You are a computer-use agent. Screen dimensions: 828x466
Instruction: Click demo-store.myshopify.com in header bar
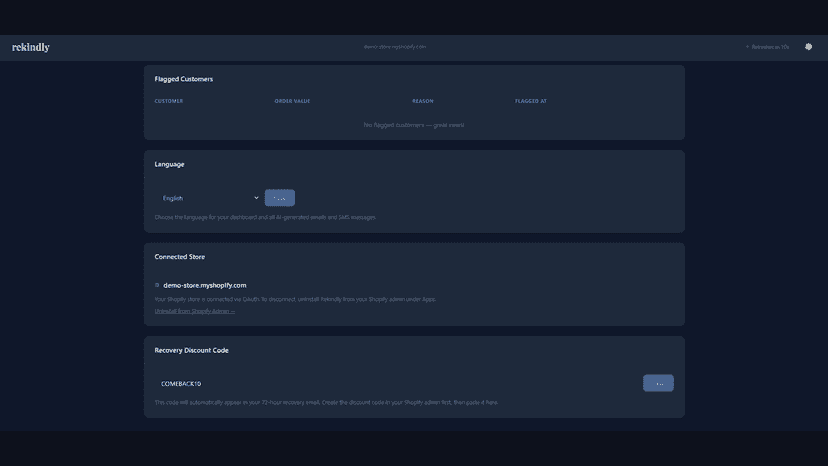[394, 47]
